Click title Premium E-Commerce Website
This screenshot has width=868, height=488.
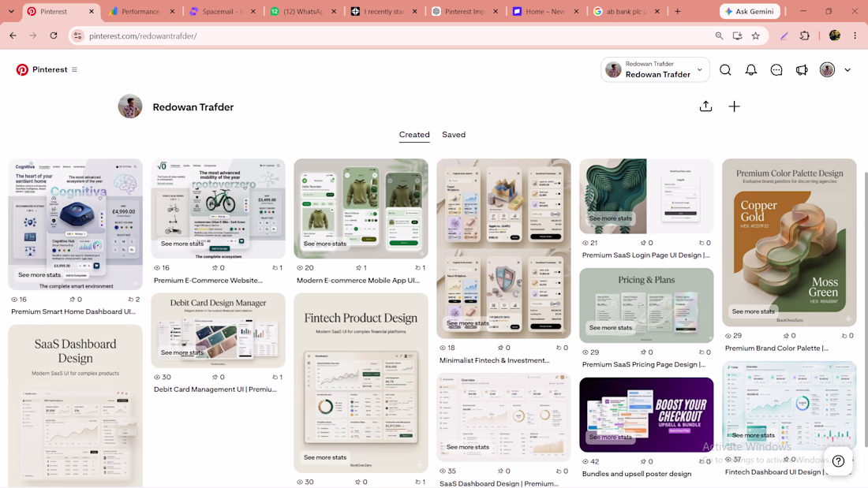[x=208, y=281]
